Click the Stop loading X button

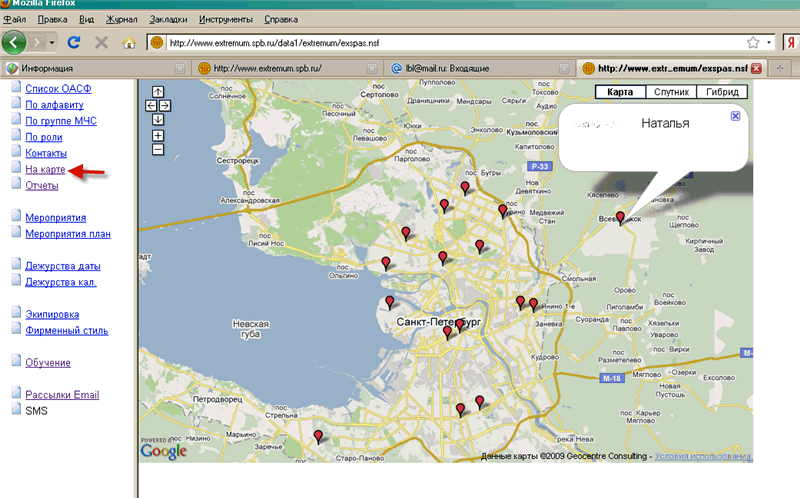tap(102, 42)
